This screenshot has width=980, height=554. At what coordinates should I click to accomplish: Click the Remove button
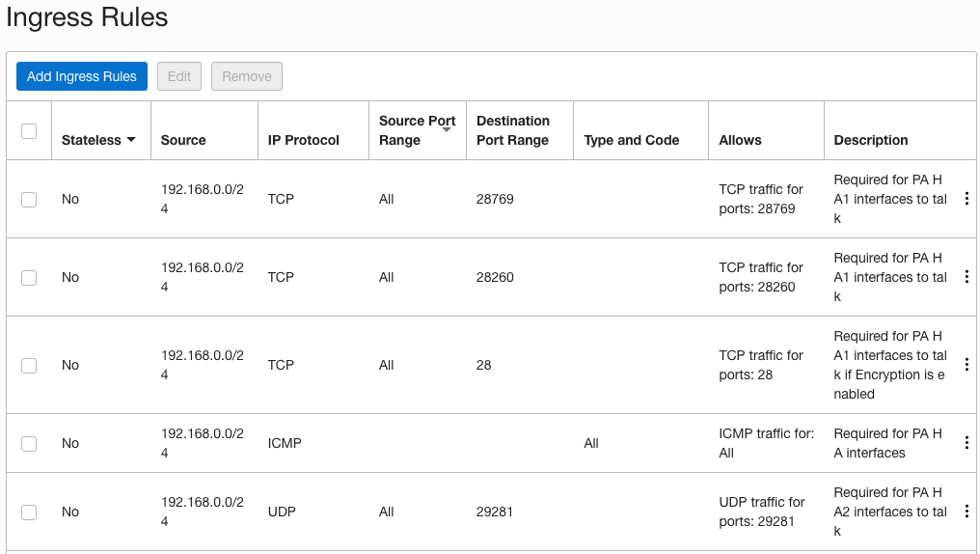click(x=247, y=76)
